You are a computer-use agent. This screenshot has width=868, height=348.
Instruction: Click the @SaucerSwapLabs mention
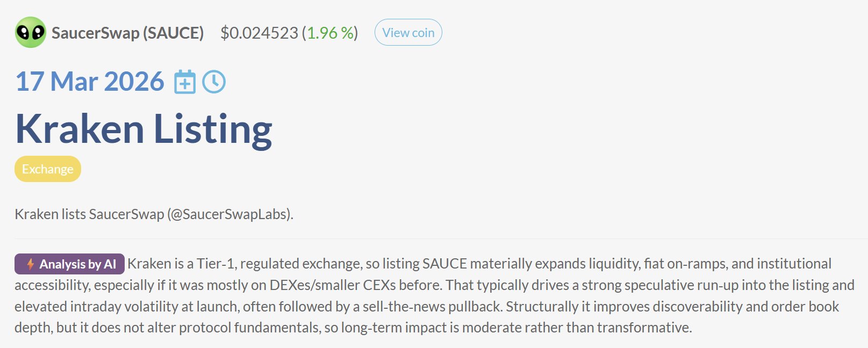coord(230,214)
